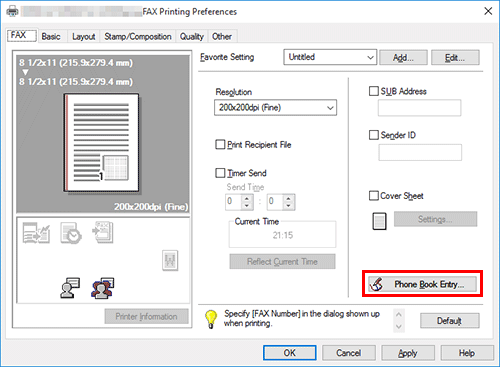Click the Sender ID text field
The image size is (500, 367).
pos(420,153)
